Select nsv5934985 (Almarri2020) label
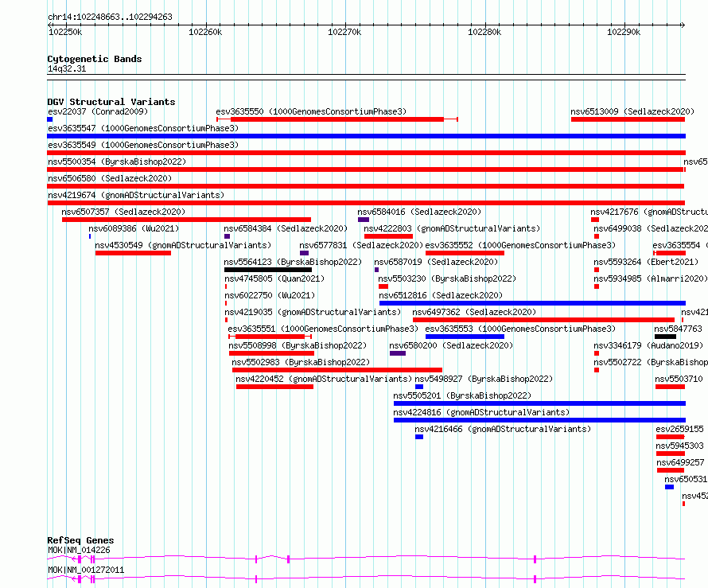 [x=651, y=278]
